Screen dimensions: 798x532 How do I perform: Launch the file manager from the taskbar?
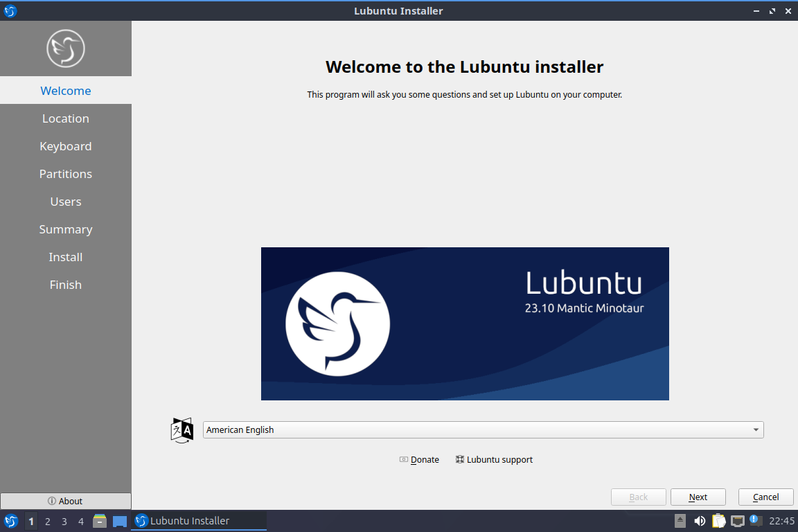point(100,521)
